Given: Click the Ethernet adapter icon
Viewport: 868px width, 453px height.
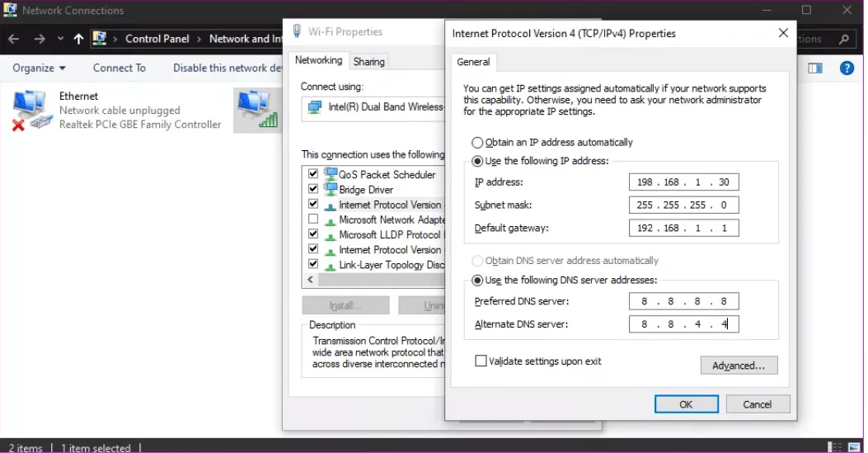Looking at the screenshot, I should pos(30,111).
